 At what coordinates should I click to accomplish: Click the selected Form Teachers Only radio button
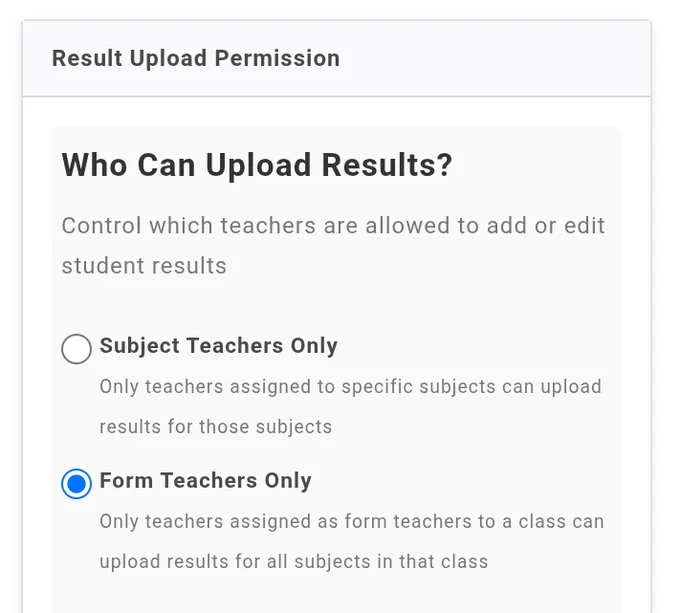[x=76, y=483]
